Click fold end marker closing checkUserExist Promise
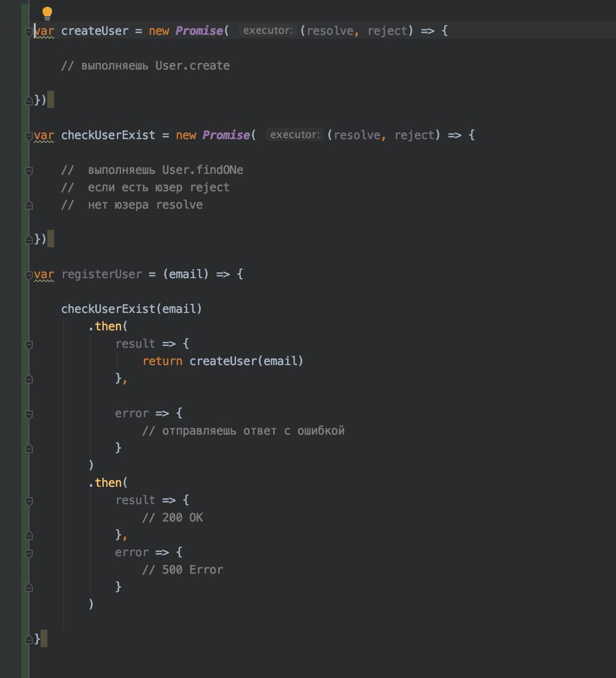Screen dimensions: 616x678 tap(29, 240)
